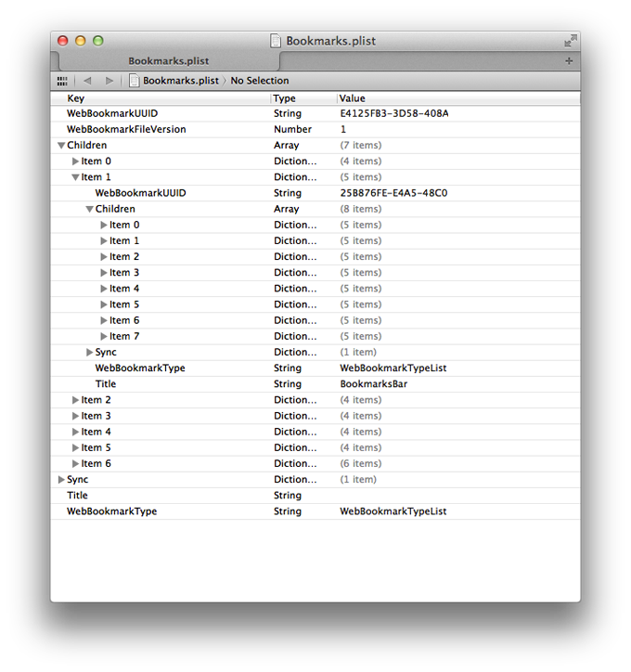Expand the bottom top-level Sync dictionary
The height and width of the screenshot is (672, 631).
point(61,480)
